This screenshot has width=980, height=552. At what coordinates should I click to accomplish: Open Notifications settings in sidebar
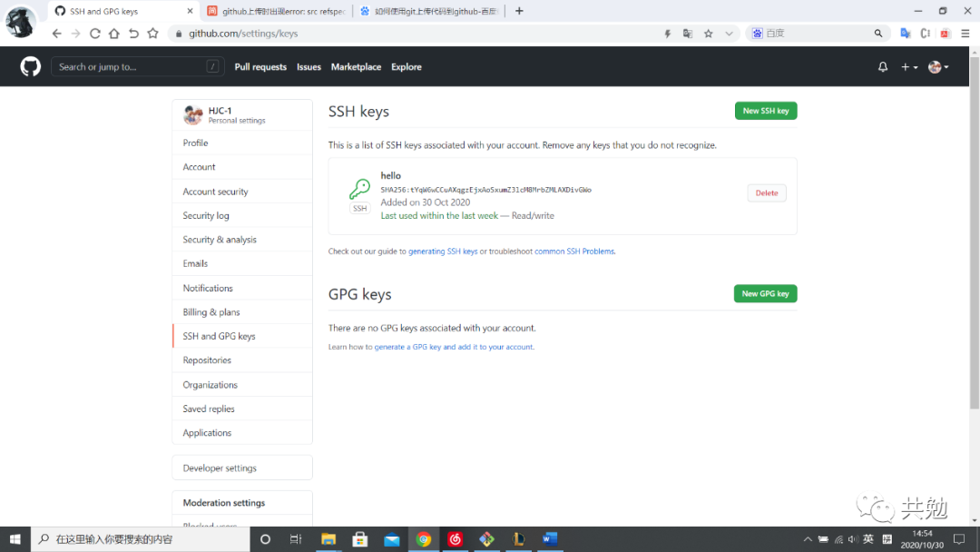[x=242, y=288]
